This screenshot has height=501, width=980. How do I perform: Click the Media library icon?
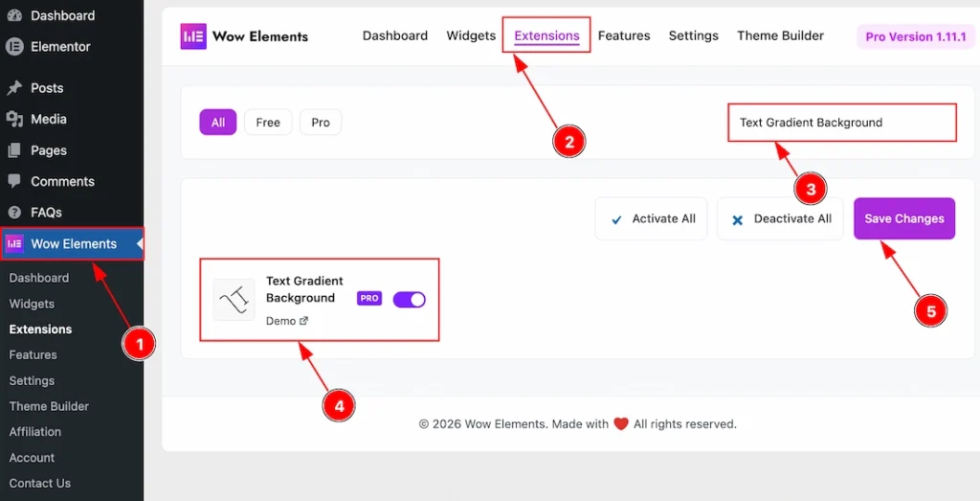(x=14, y=119)
